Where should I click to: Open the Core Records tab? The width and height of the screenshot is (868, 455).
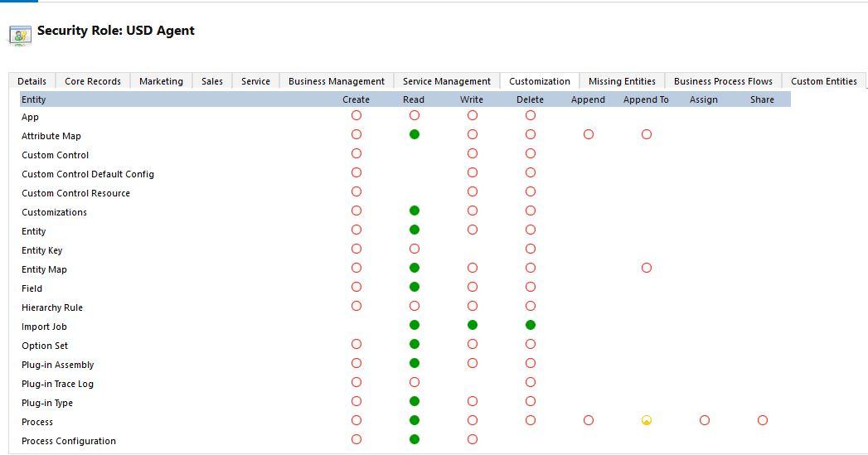[x=93, y=81]
